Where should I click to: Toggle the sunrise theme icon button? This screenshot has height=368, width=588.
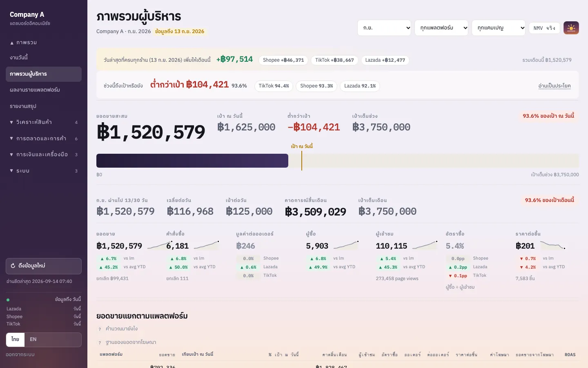pos(571,28)
